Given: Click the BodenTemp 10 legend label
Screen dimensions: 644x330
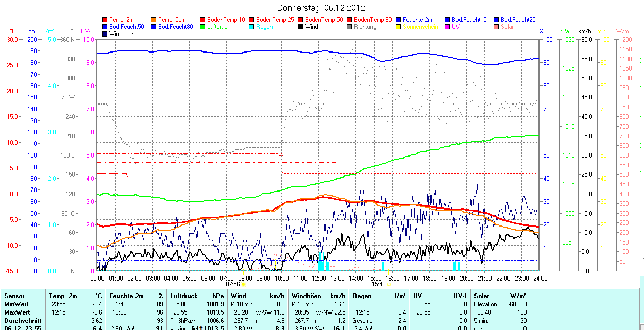Looking at the screenshot, I should 226,20.
